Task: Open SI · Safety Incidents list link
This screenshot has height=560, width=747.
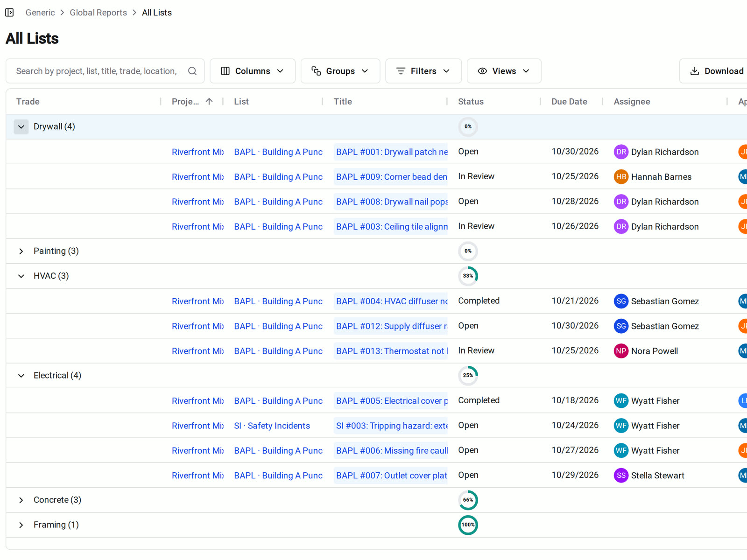Action: tap(272, 426)
